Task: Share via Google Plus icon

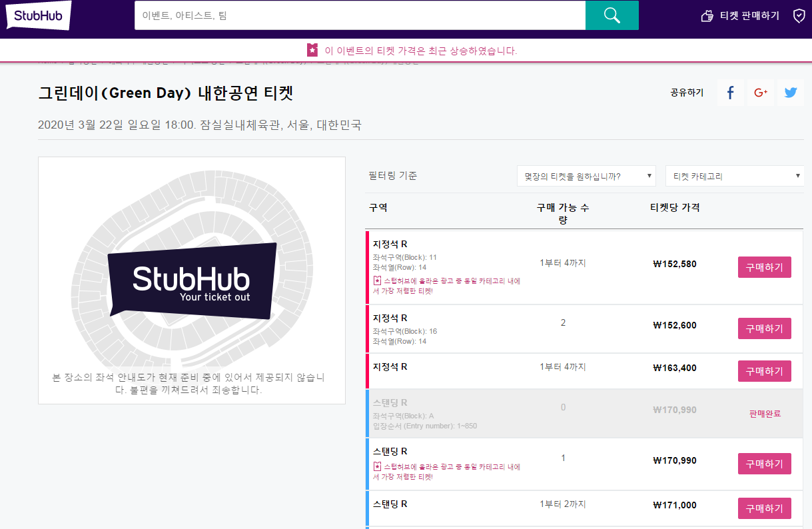Action: click(761, 93)
